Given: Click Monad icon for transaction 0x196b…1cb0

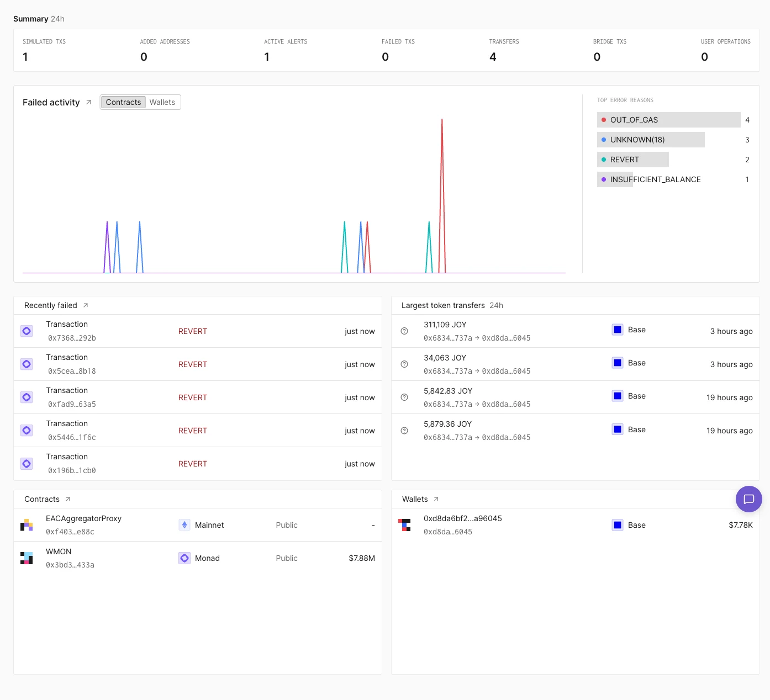Looking at the screenshot, I should 27,464.
